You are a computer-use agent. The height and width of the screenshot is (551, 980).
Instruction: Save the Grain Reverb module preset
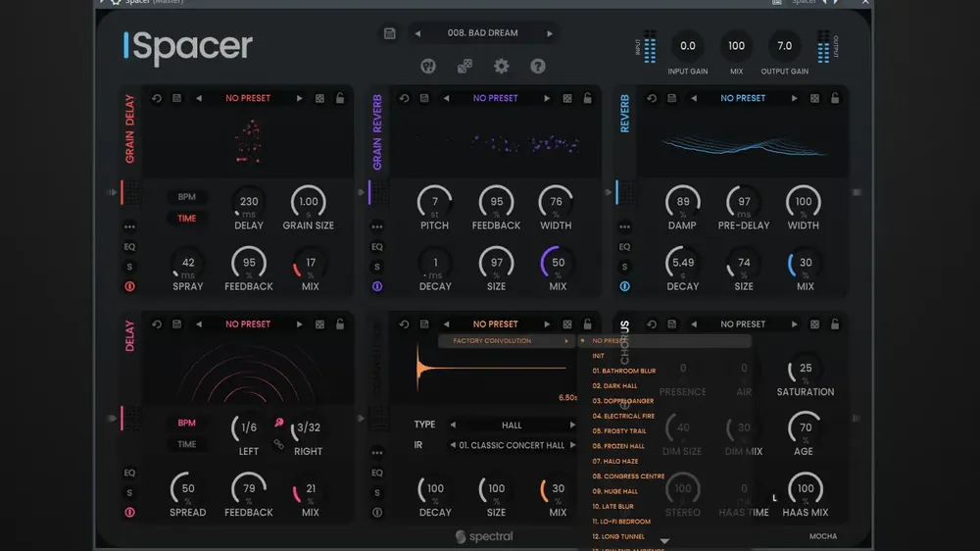(x=424, y=98)
